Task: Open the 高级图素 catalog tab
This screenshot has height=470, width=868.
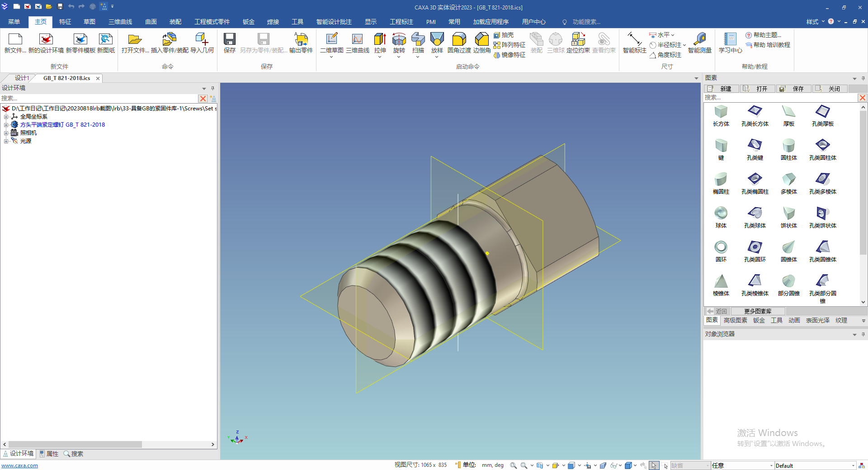Action: (x=736, y=320)
